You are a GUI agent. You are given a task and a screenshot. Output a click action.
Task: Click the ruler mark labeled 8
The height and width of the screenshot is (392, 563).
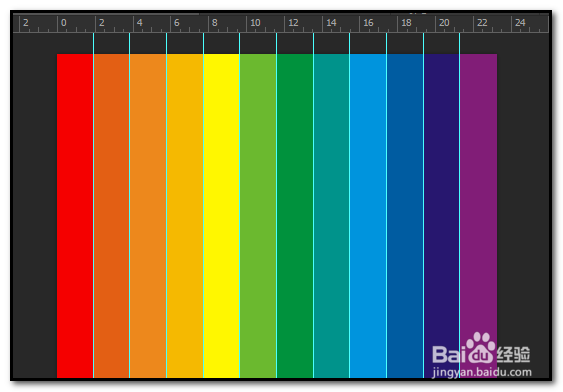pyautogui.click(x=215, y=23)
